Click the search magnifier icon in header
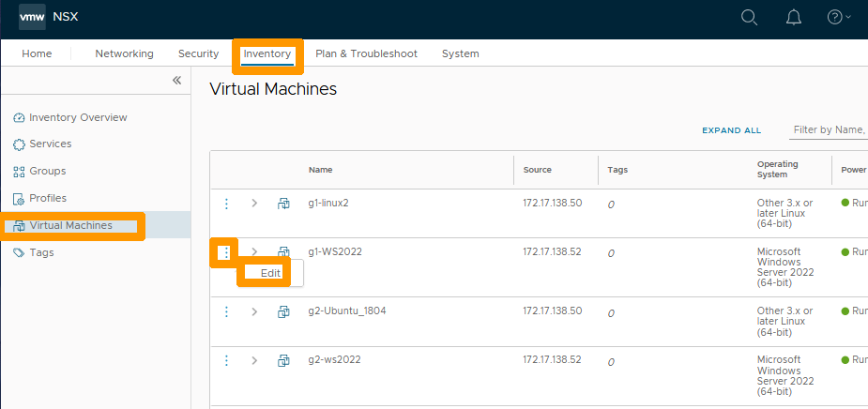 (x=749, y=17)
